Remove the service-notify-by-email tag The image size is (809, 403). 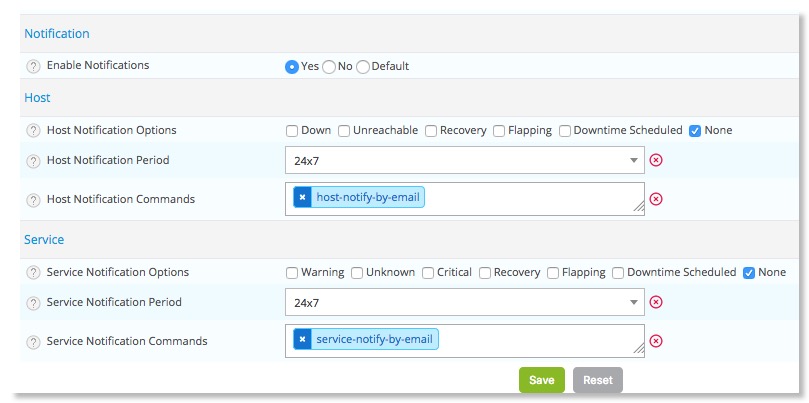(x=302, y=340)
